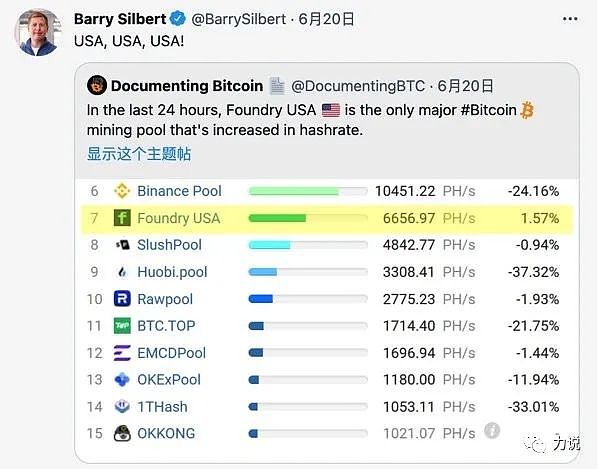
Task: Click the blue verified badge icon
Action: click(177, 19)
